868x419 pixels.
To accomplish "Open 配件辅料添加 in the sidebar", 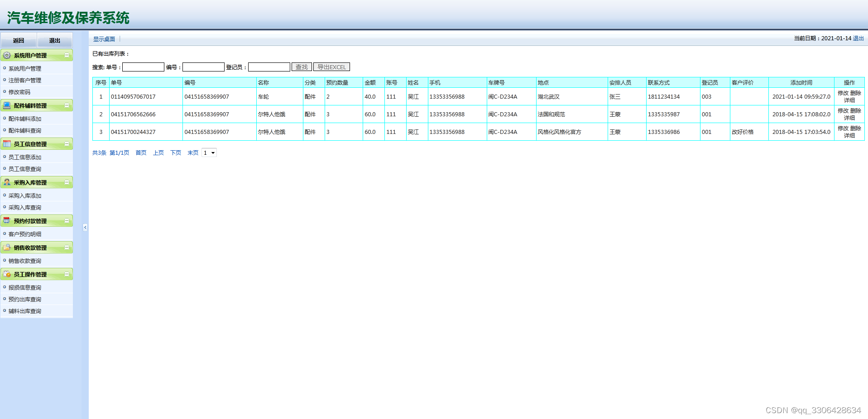I will [x=25, y=119].
